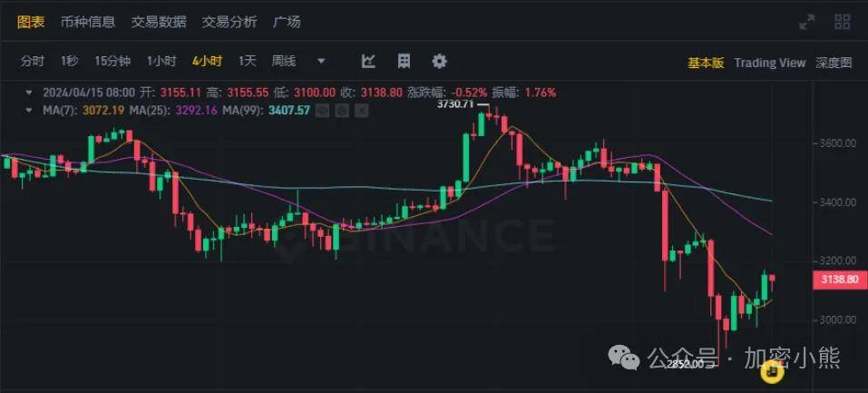
Task: Click the WeChat logo in watermark
Action: [624, 359]
